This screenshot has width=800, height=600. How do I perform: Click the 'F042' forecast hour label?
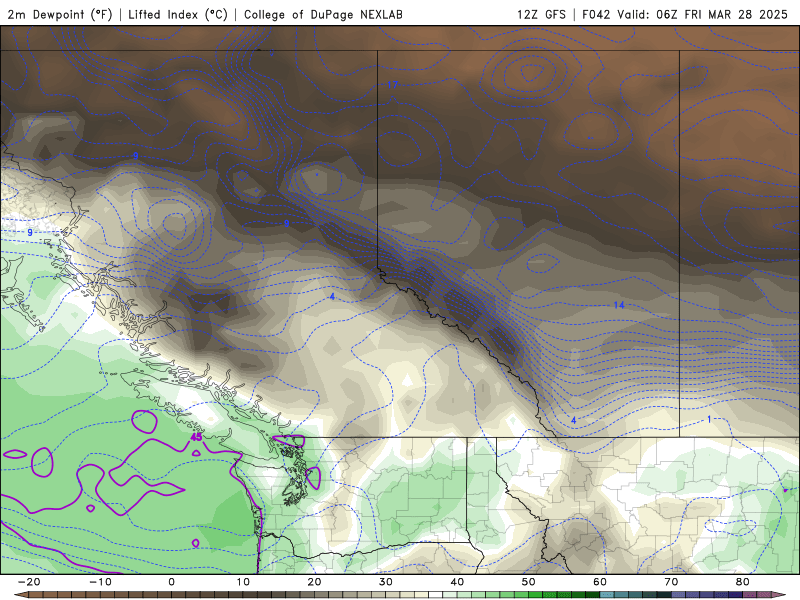[x=596, y=14]
